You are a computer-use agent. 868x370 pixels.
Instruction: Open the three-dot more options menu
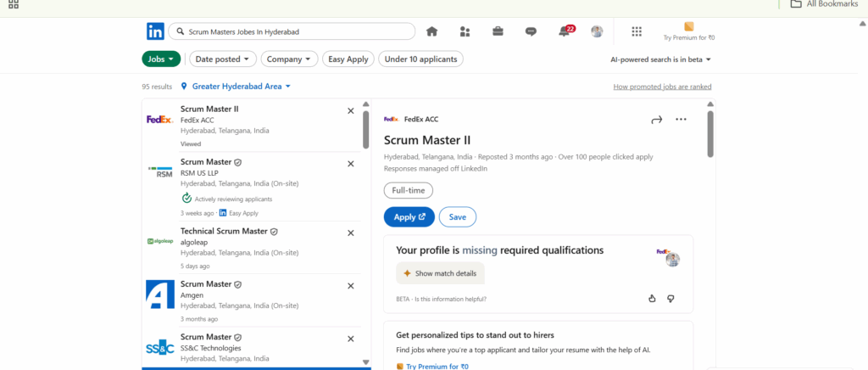coord(681,119)
